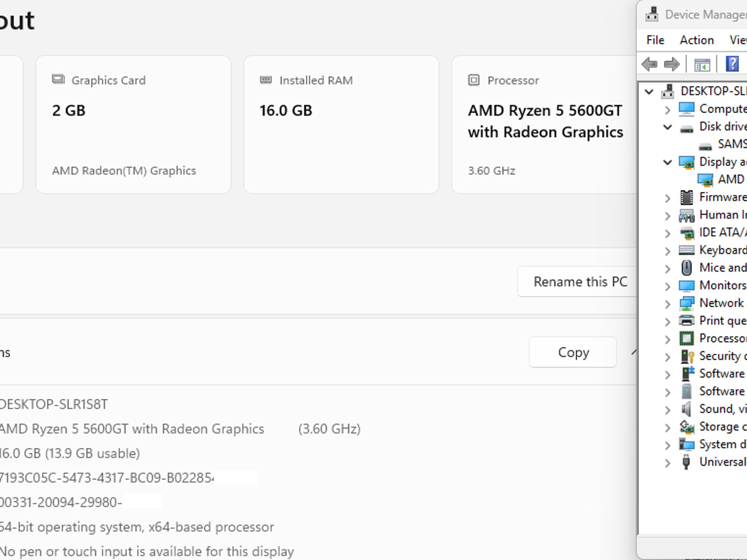Click the No pen or touch input text

147,552
